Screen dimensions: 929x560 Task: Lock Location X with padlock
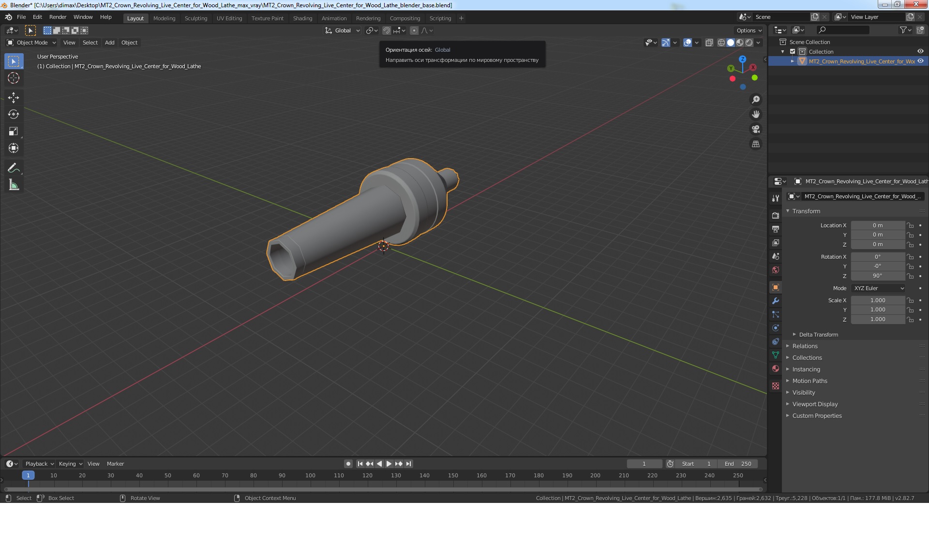point(910,225)
